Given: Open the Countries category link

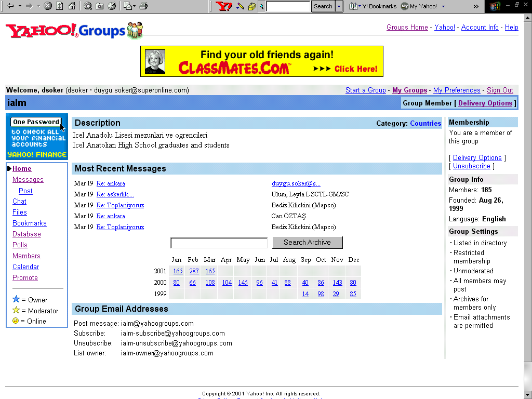Looking at the screenshot, I should coord(425,123).
